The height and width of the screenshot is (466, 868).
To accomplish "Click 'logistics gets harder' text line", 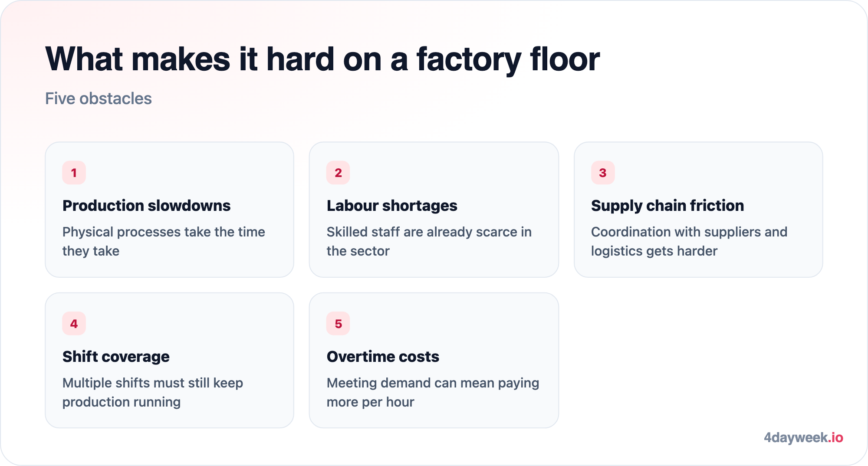I will 654,251.
